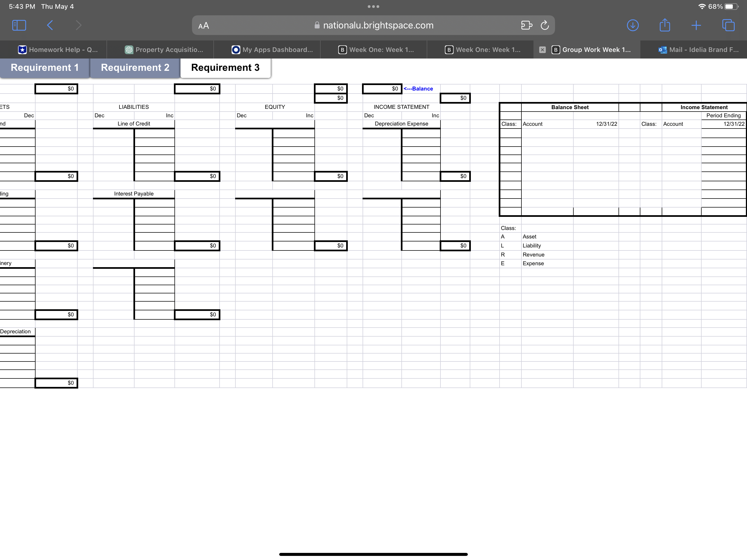
Task: Close the Group Work Week 1 tab
Action: (x=542, y=50)
